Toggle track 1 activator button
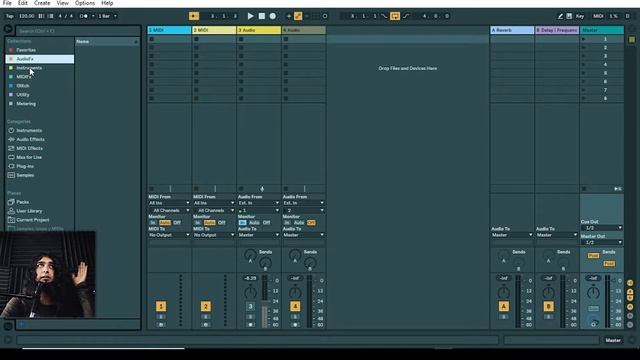 161,307
